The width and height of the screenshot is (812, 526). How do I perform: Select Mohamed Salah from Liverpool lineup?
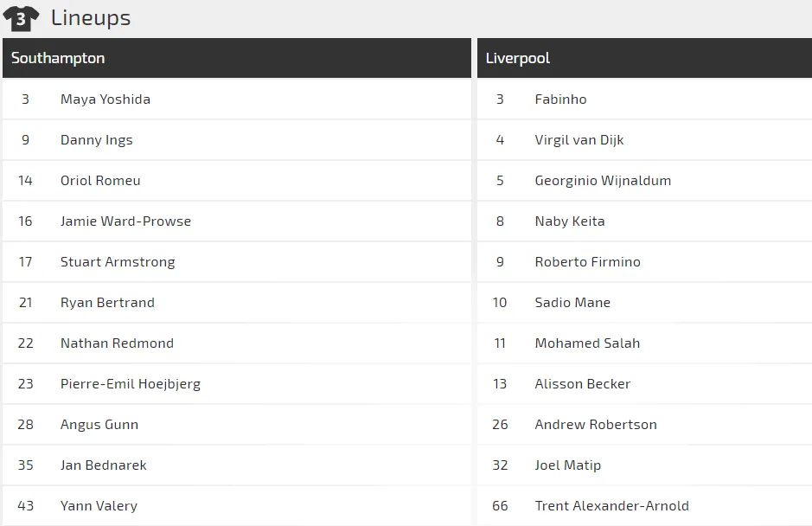pyautogui.click(x=587, y=343)
